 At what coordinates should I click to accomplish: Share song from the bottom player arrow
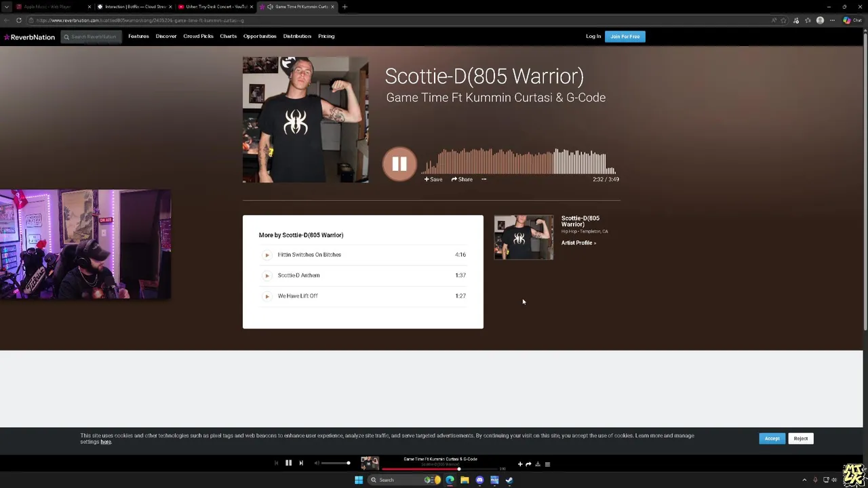(x=528, y=464)
